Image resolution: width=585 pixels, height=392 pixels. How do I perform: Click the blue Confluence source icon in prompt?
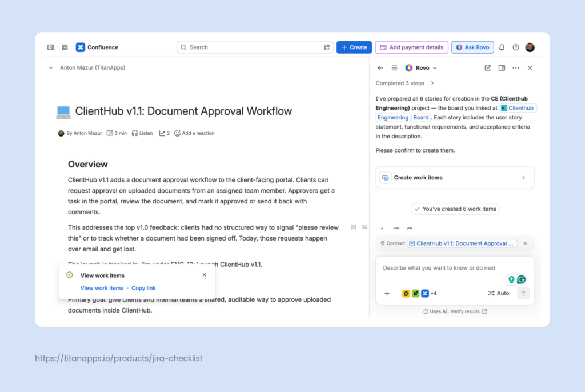pyautogui.click(x=425, y=294)
